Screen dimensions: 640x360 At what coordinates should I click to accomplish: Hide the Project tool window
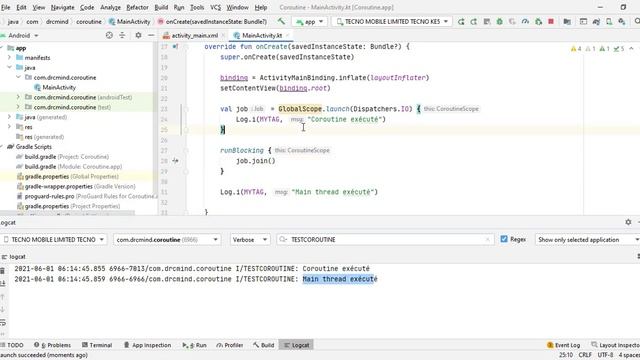pos(151,36)
